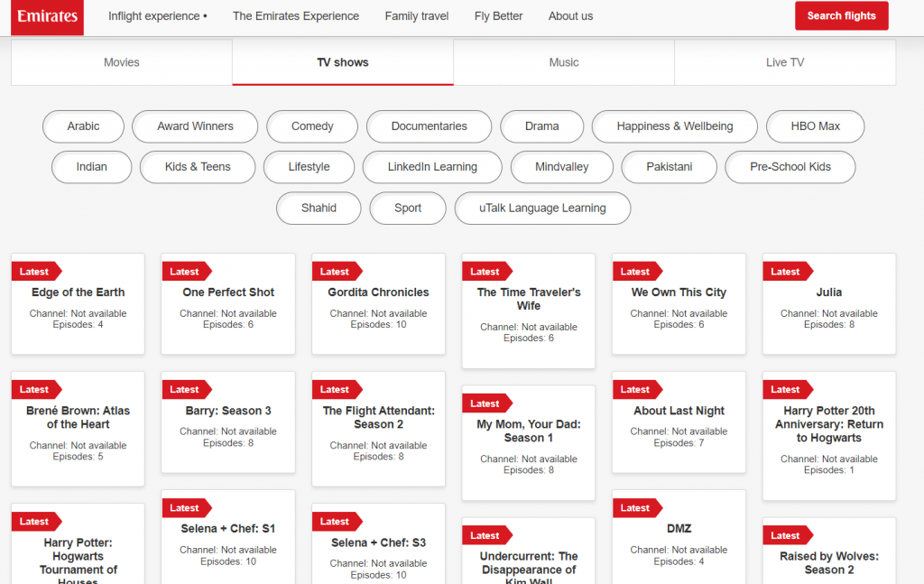Click Latest tag on Edge of the Earth

(36, 272)
